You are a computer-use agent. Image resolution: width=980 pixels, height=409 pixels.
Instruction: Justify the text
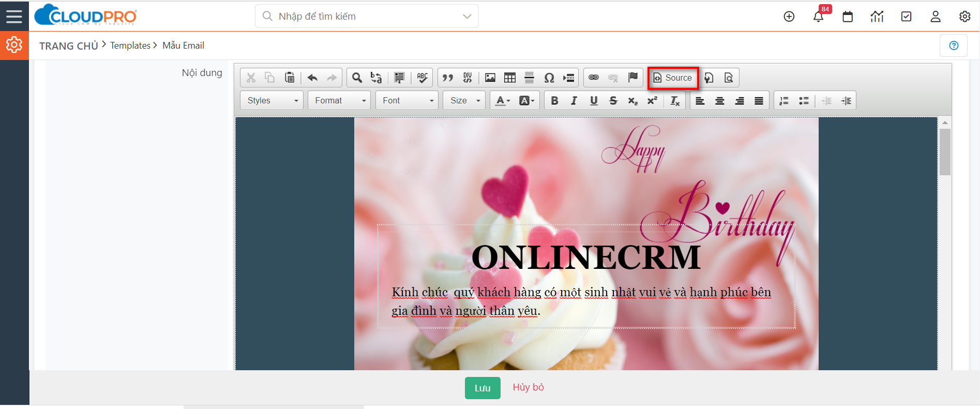coord(759,100)
